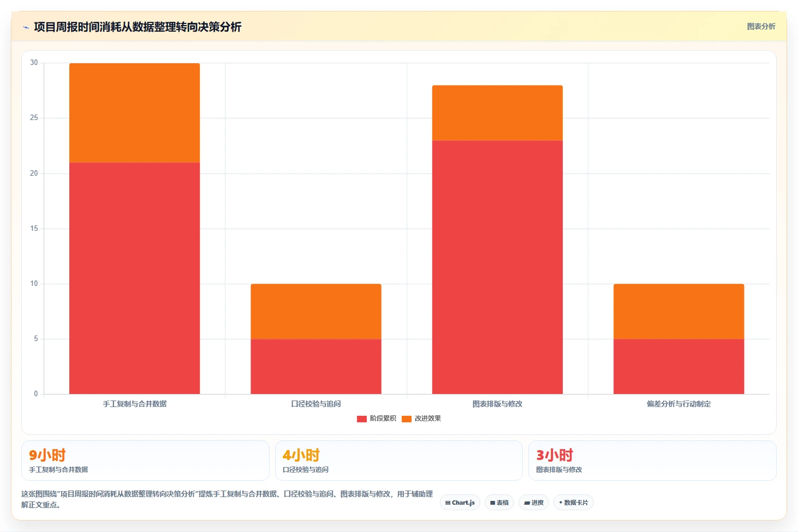This screenshot has height=532, width=798.
Task: Click the 3小时 stat value
Action: pyautogui.click(x=555, y=455)
